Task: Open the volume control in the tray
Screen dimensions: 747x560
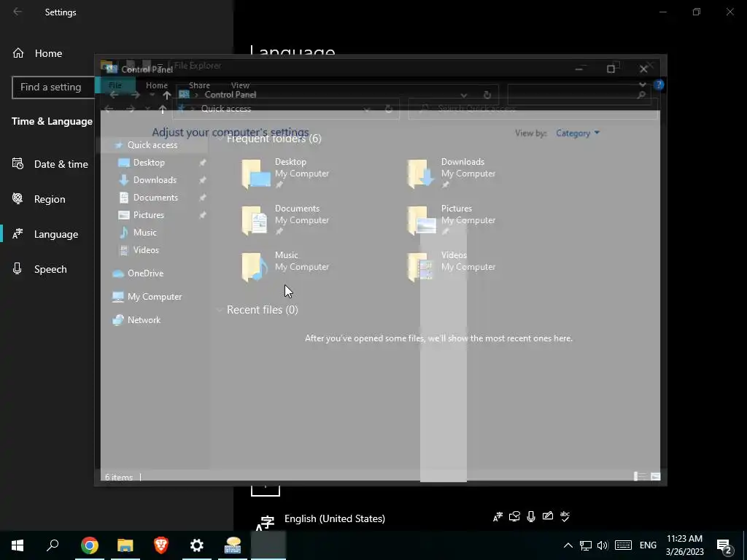Action: (x=603, y=545)
